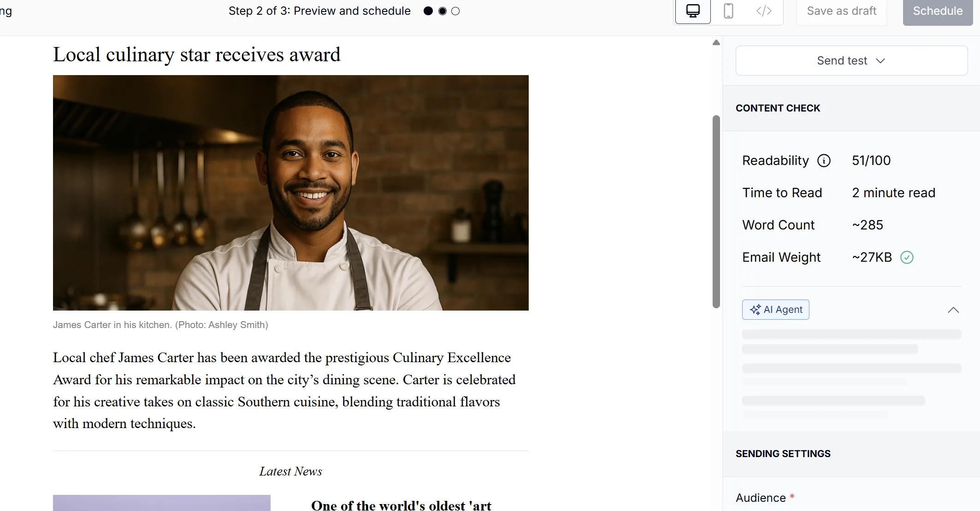This screenshot has height=511, width=980.
Task: Click the 'Readability' label
Action: (x=775, y=160)
